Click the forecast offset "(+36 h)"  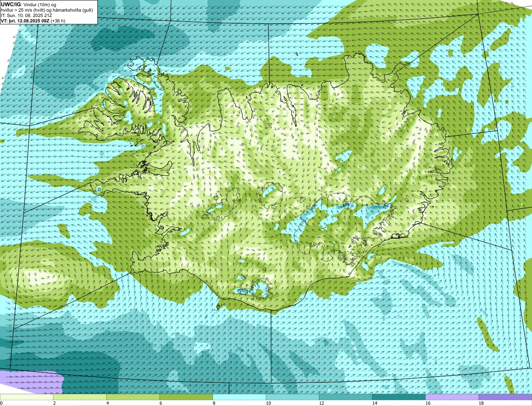point(58,21)
